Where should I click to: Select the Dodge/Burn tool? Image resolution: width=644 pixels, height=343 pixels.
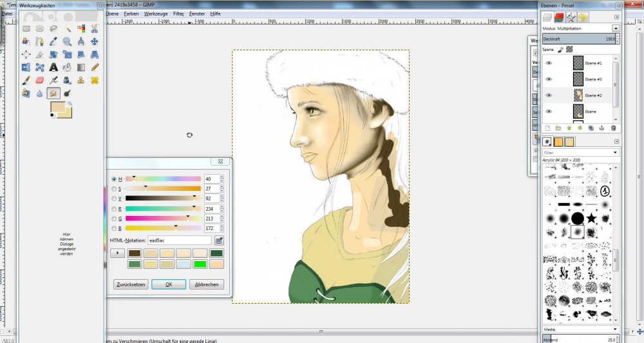pyautogui.click(x=68, y=93)
